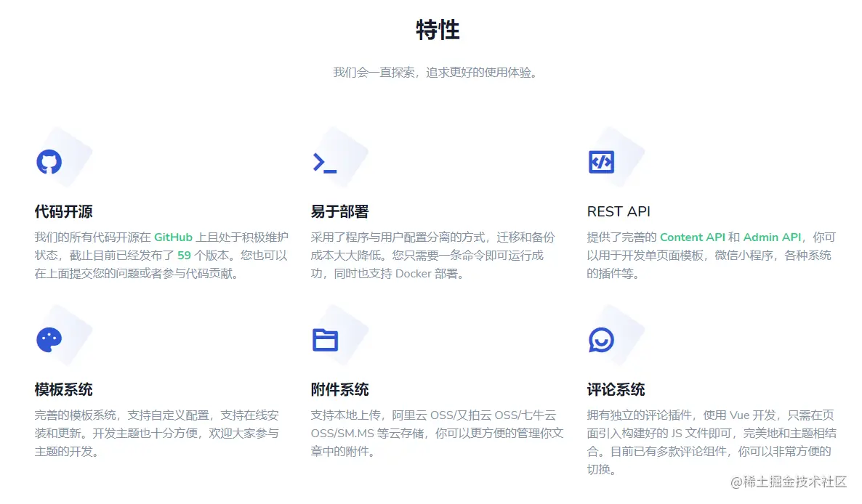Click the 代码开源 heading
862x504 pixels.
pos(63,211)
